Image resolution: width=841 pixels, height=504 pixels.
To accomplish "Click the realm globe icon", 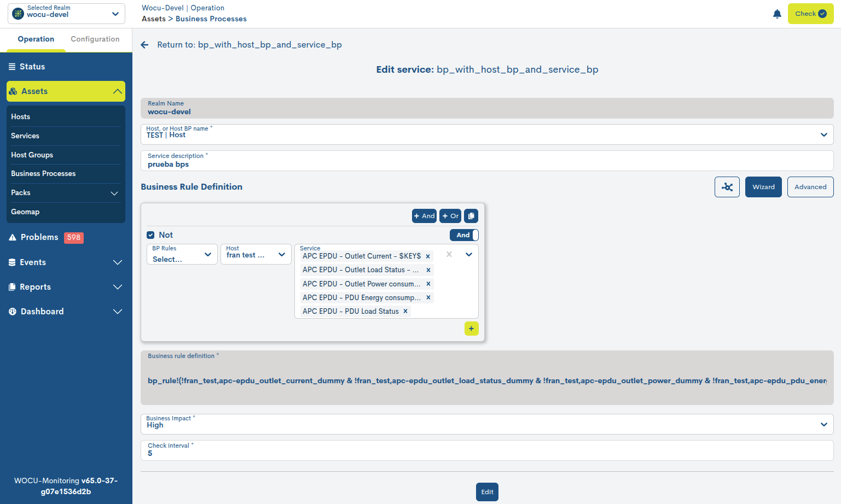I will (x=18, y=13).
